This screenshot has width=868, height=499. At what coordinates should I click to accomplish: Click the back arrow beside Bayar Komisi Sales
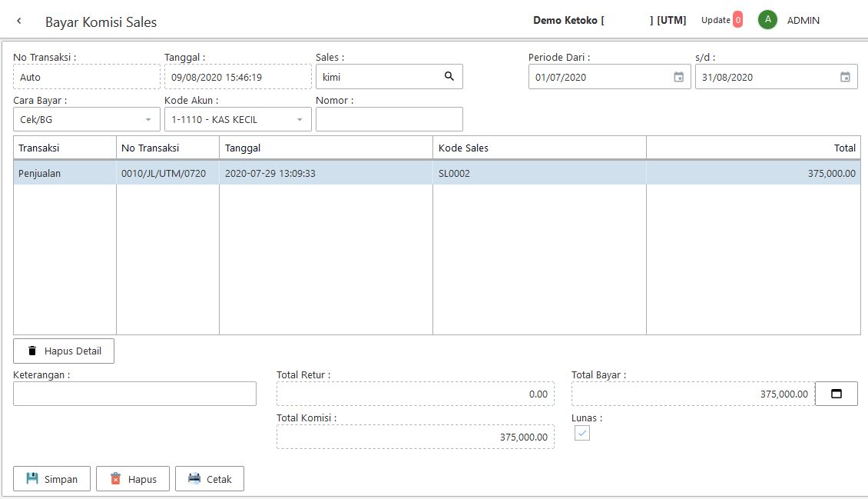(x=19, y=22)
